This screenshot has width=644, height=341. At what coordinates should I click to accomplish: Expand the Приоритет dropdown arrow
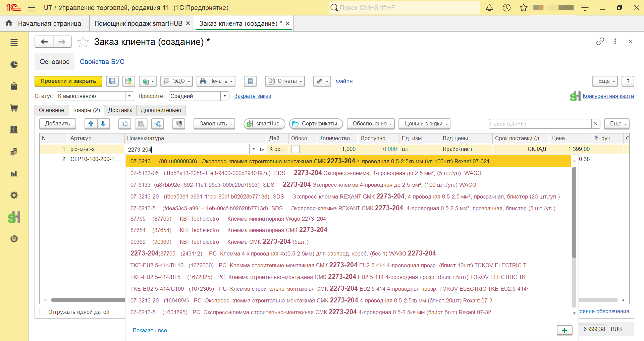click(x=225, y=96)
